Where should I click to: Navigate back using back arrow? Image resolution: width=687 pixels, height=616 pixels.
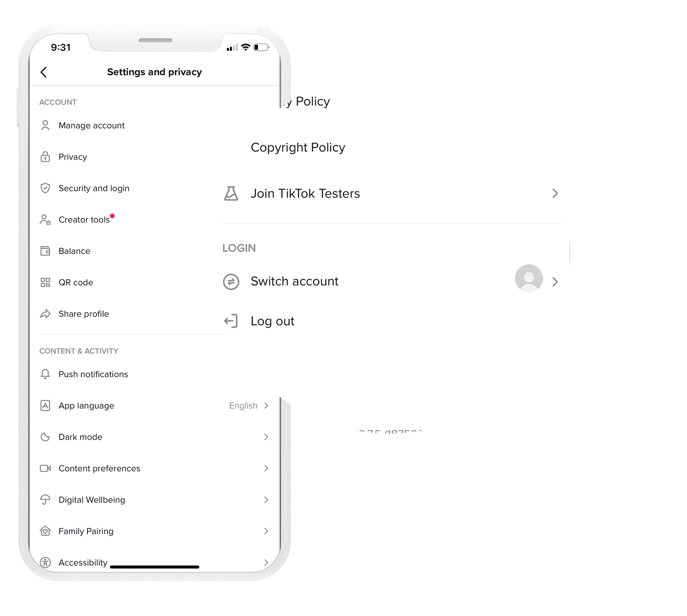45,71
